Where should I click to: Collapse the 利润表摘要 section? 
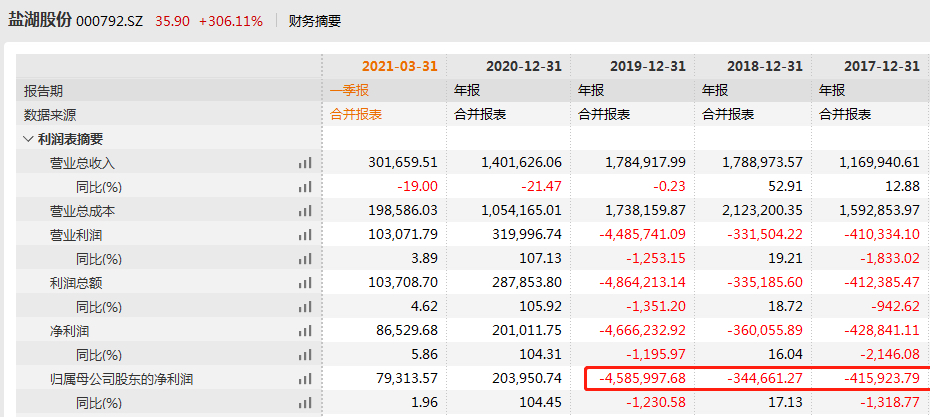click(28, 139)
